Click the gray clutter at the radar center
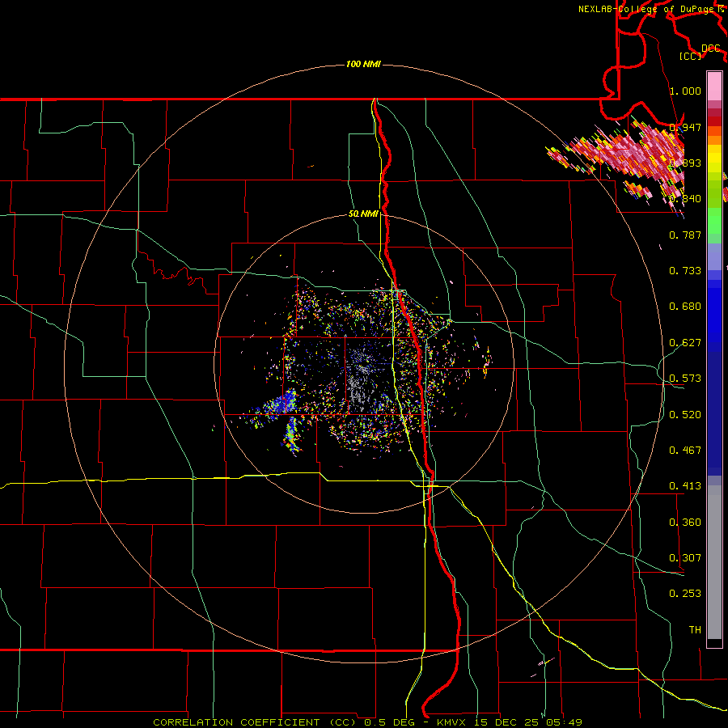Viewport: 728px width, 728px height. pyautogui.click(x=361, y=379)
